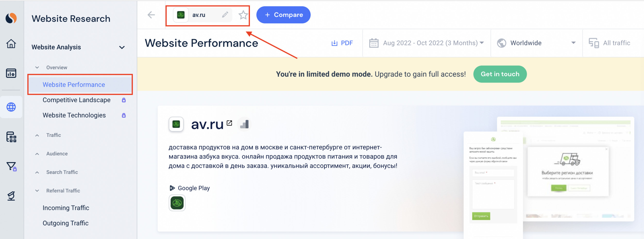The image size is (644, 239).
Task: Collapse the Website Analysis section
Action: click(x=122, y=47)
